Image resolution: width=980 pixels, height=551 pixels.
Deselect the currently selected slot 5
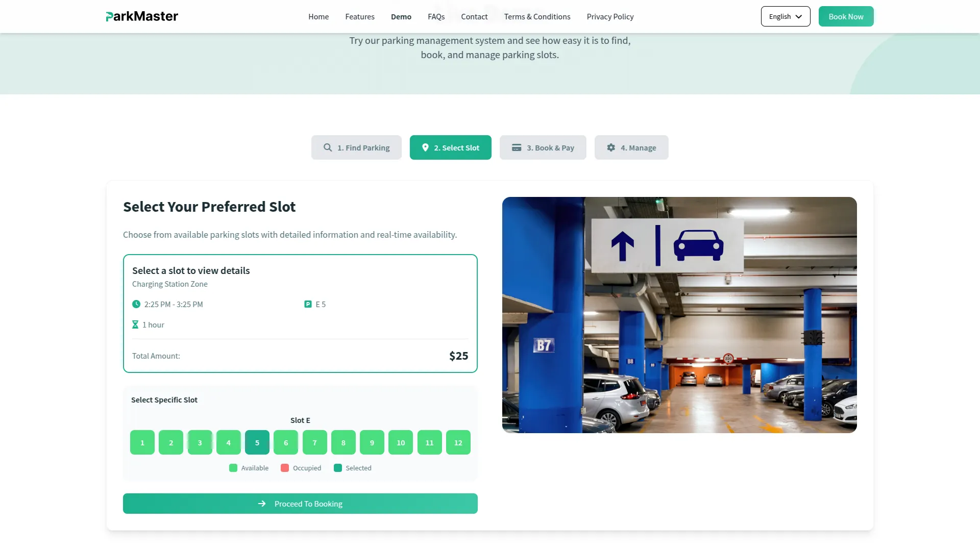(257, 442)
